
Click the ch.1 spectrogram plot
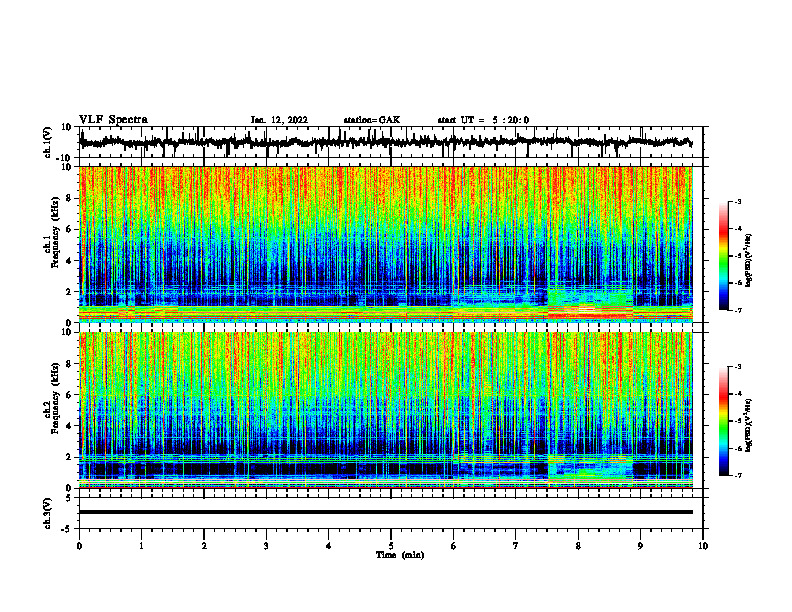click(x=386, y=244)
